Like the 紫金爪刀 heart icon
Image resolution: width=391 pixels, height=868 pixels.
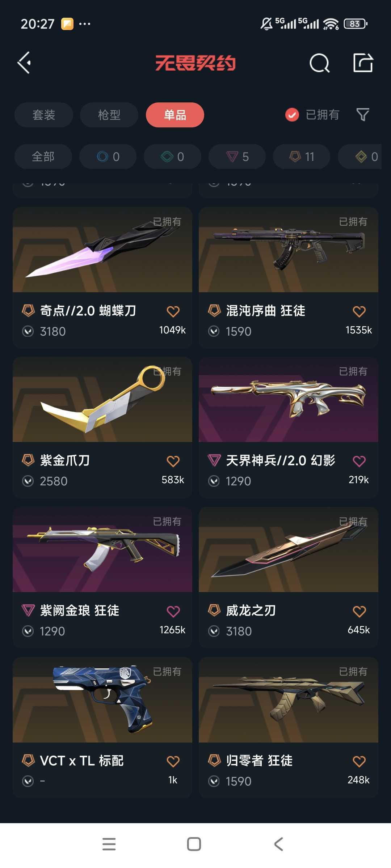(x=173, y=461)
